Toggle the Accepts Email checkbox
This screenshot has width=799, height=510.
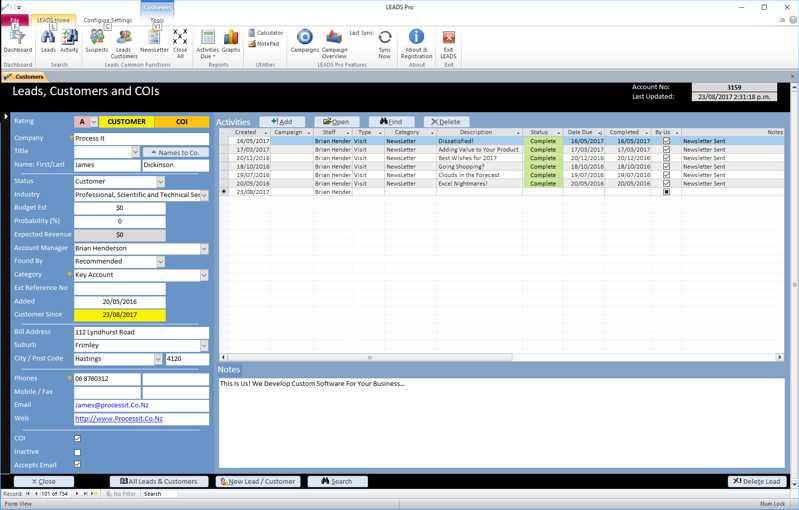click(x=77, y=464)
